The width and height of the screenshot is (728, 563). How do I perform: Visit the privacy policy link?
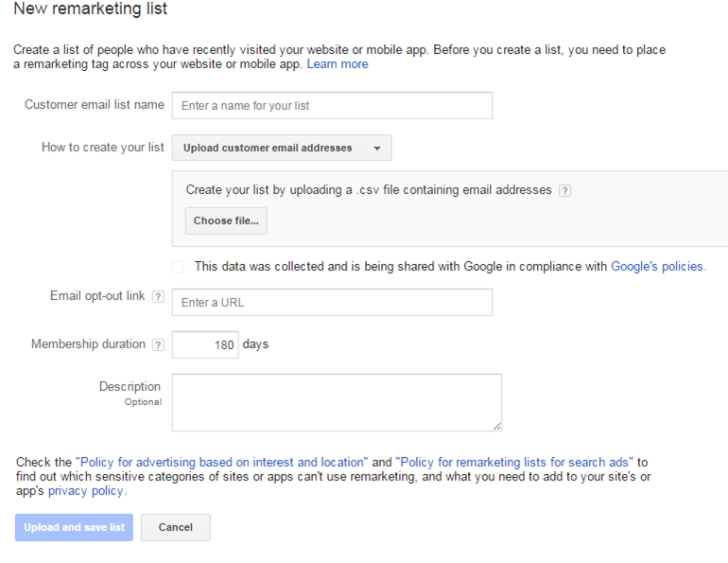pyautogui.click(x=86, y=491)
